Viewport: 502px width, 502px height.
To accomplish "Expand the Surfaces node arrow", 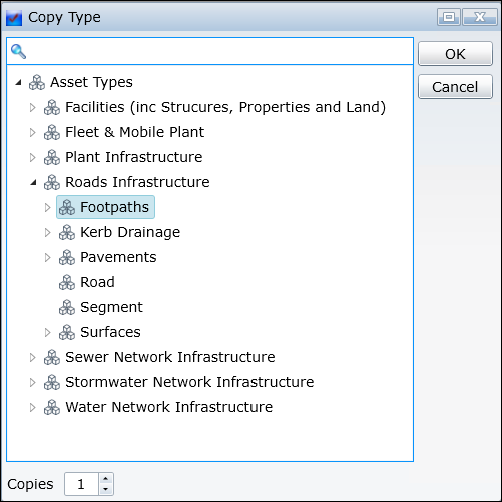I will tap(47, 332).
